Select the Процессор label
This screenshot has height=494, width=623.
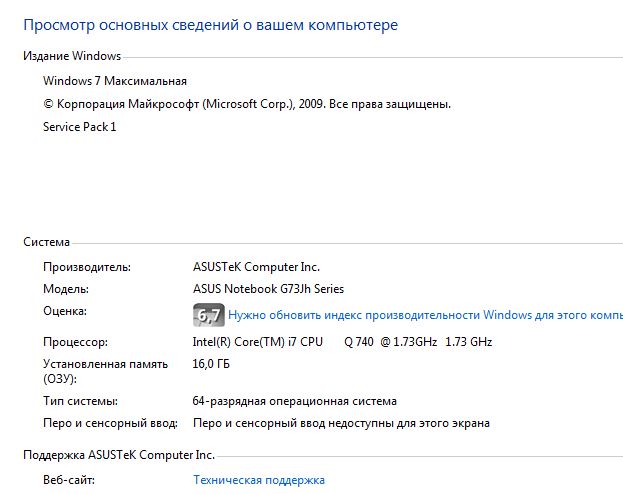(75, 342)
